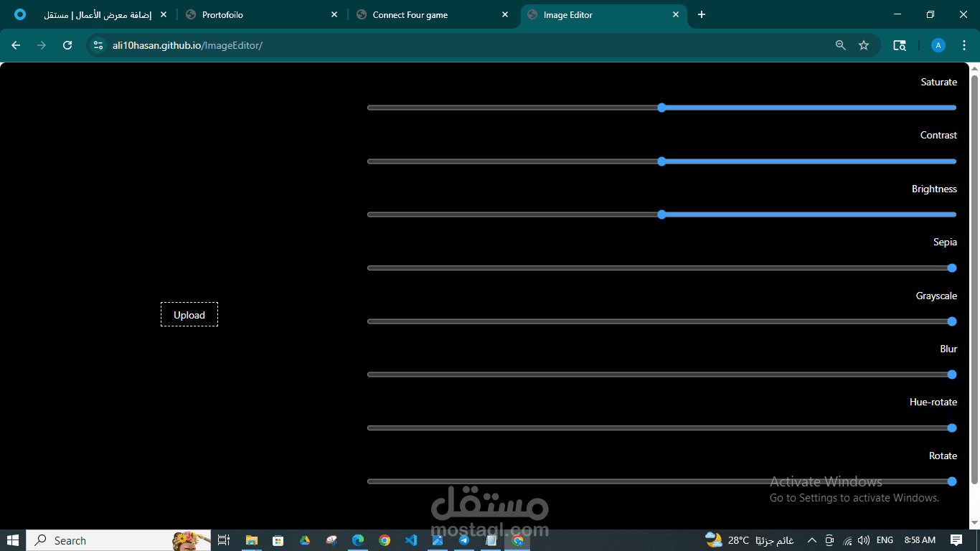The width and height of the screenshot is (980, 551).
Task: Open File Explorer from taskbar
Action: coord(252,540)
